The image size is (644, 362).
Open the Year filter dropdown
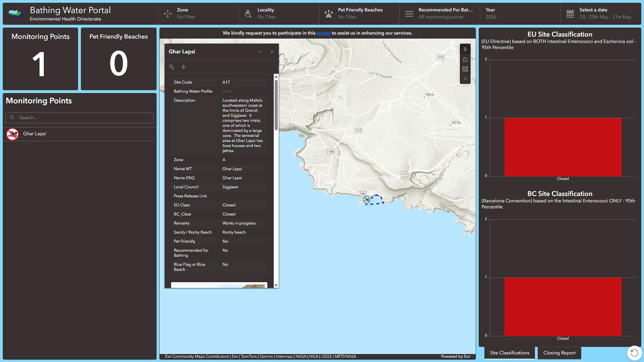(x=520, y=13)
